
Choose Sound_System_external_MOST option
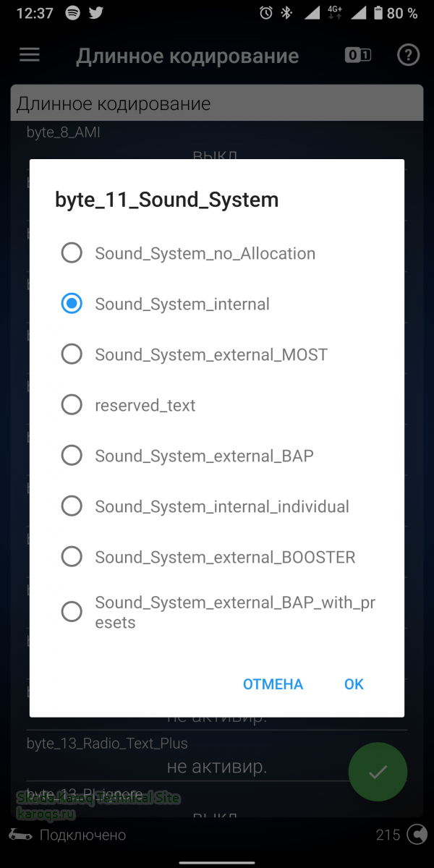tap(217, 354)
